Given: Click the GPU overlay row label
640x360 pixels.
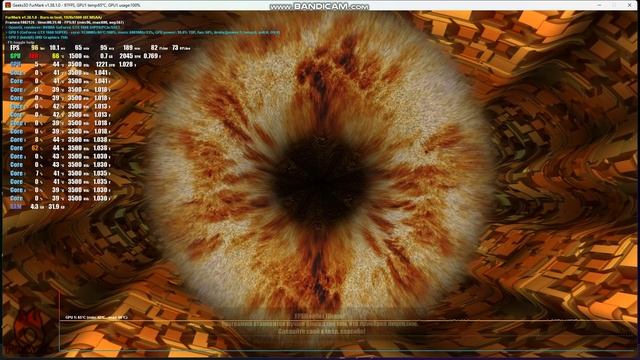Looking at the screenshot, I should [x=16, y=56].
